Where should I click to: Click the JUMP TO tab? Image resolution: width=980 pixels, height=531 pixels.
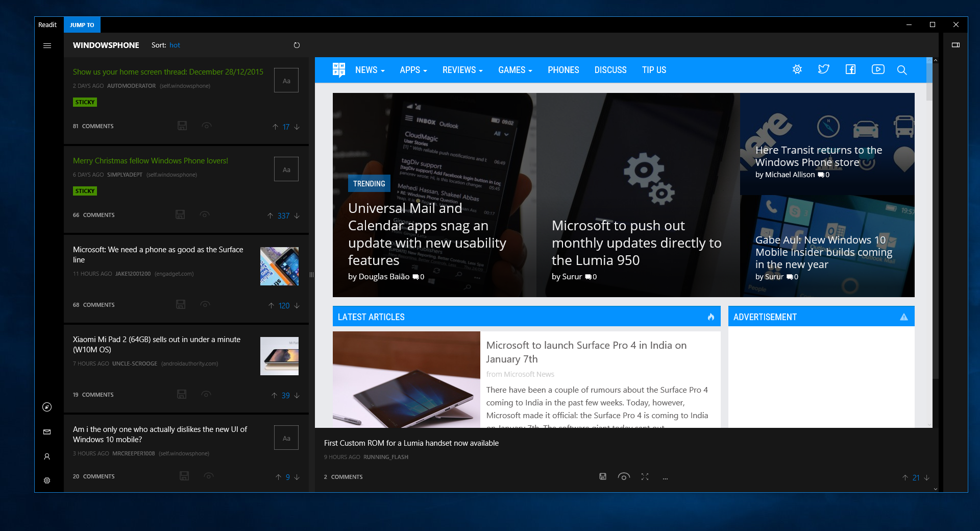82,25
